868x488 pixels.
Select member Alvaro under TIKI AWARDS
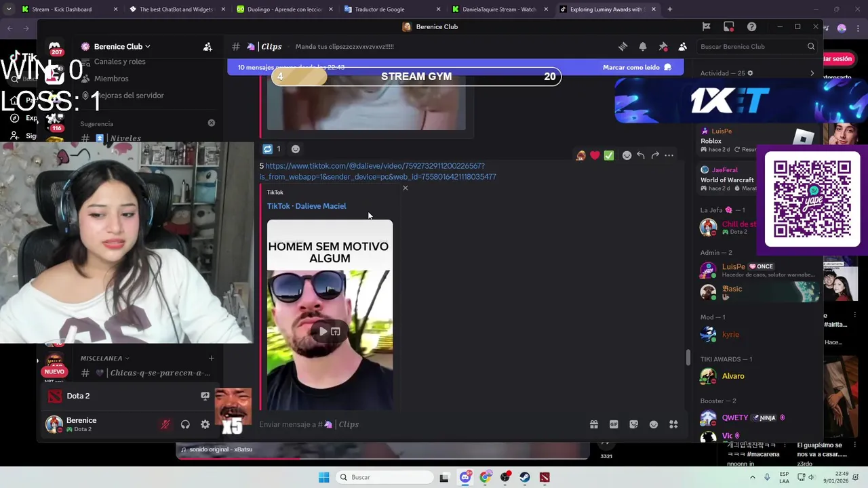(758, 376)
